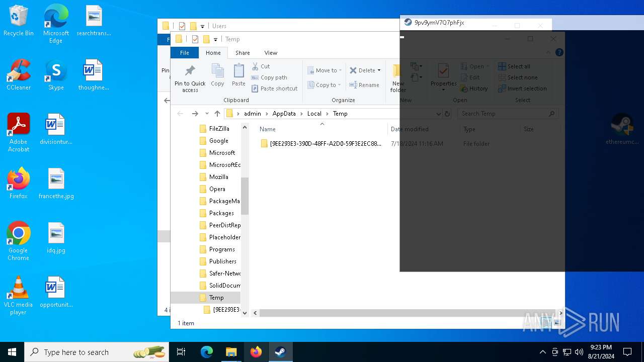Screen dimensions: 644x362
Task: Open Recent locations dropdown arrow
Action: 207,114
